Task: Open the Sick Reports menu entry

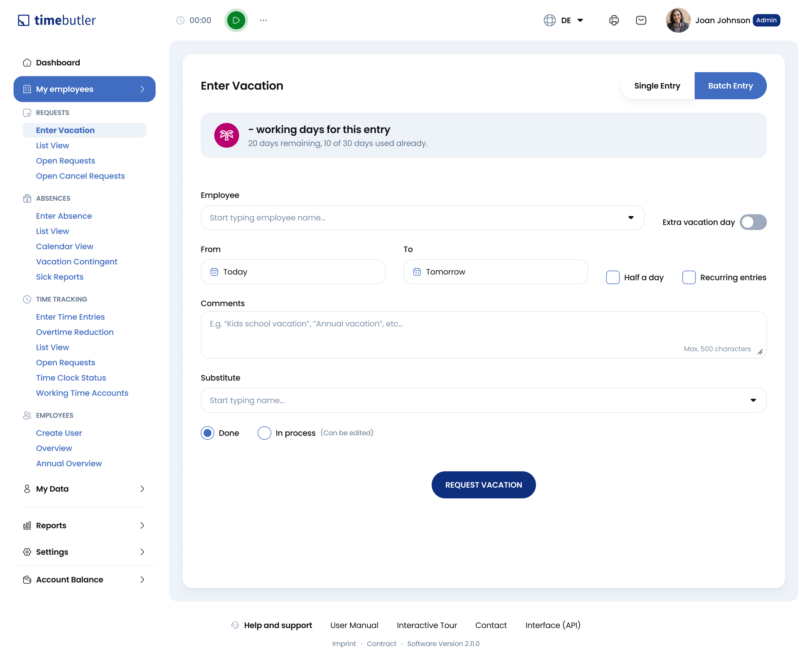Action: (x=60, y=277)
